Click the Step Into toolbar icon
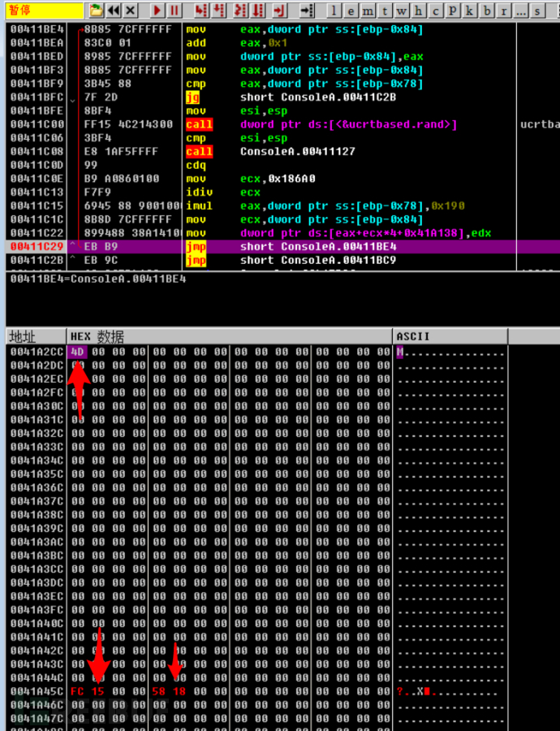 (x=200, y=11)
